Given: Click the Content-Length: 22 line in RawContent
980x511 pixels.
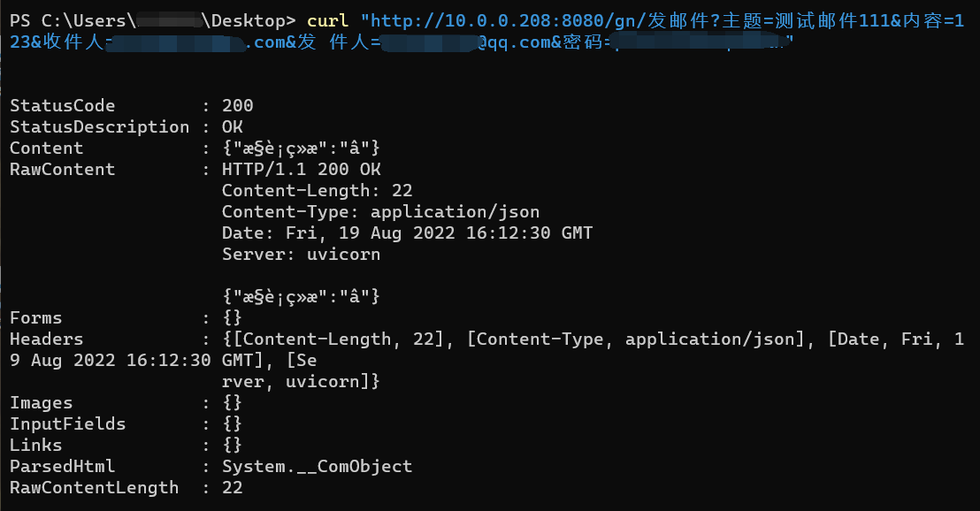Looking at the screenshot, I should [x=317, y=190].
